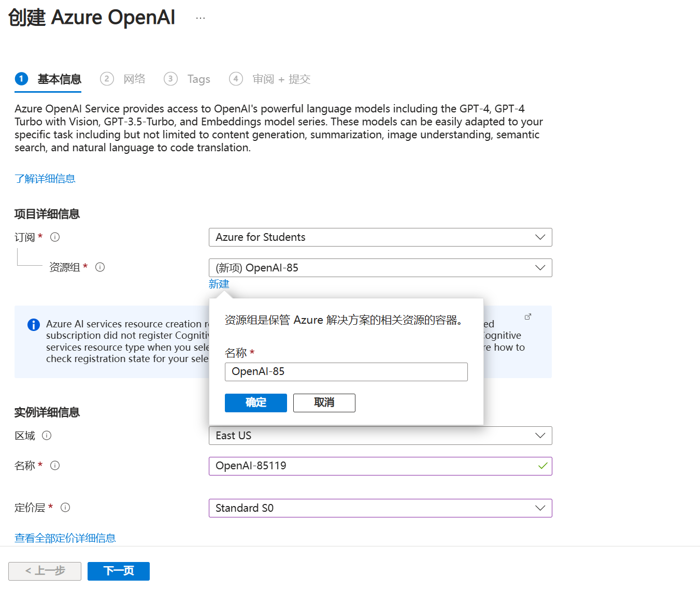Click the 实例详细信息 heading
The image size is (700, 591).
point(47,412)
